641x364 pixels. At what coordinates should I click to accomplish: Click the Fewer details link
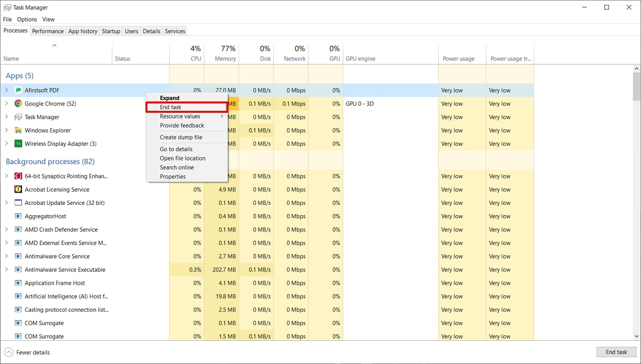(x=33, y=352)
